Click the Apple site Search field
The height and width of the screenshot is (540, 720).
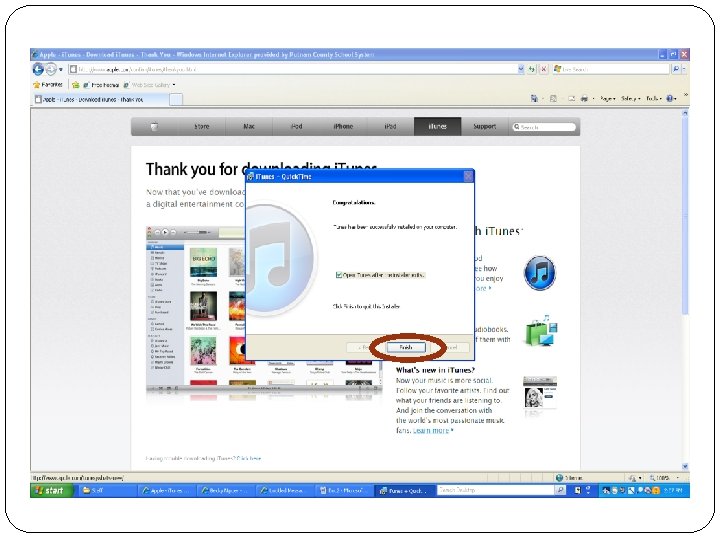point(544,127)
